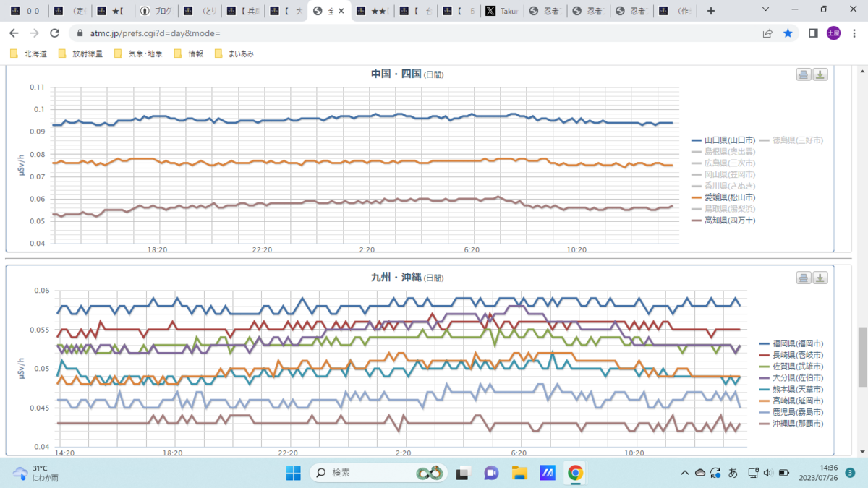The height and width of the screenshot is (488, 868).
Task: Open a new browser tab
Action: (711, 11)
